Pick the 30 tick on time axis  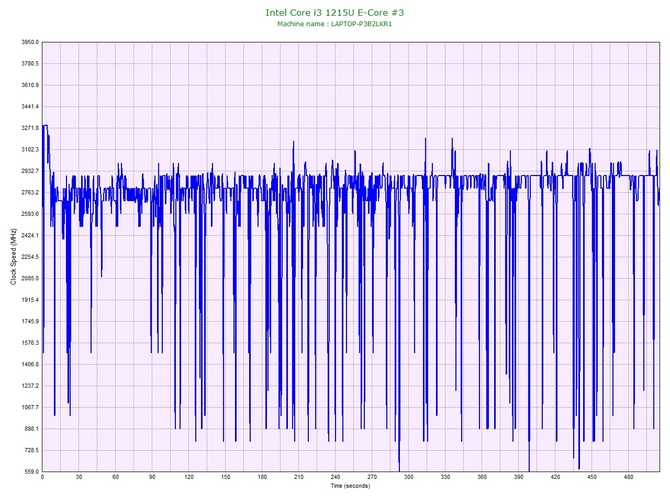coord(79,477)
